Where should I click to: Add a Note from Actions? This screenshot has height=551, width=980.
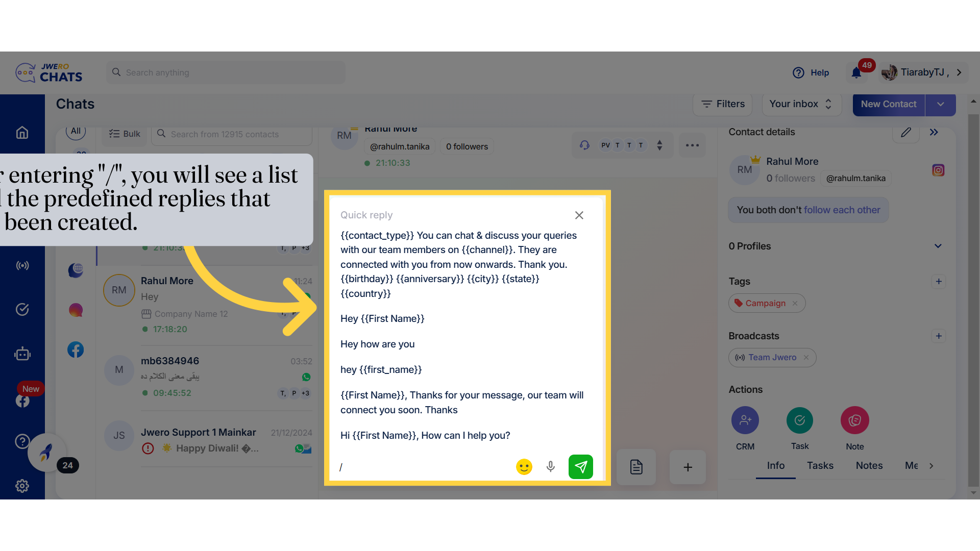click(854, 420)
